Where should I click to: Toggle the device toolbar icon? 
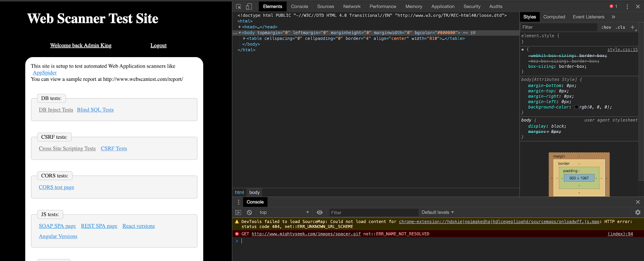click(x=249, y=6)
